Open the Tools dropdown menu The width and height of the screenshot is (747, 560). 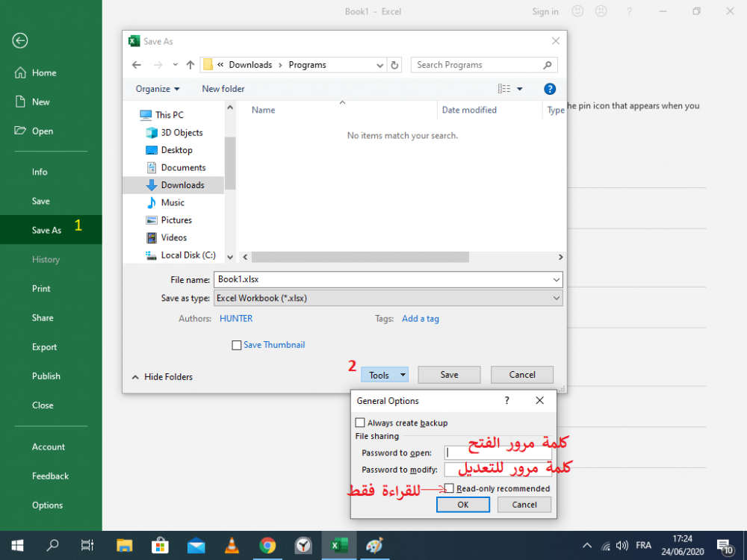click(x=384, y=375)
